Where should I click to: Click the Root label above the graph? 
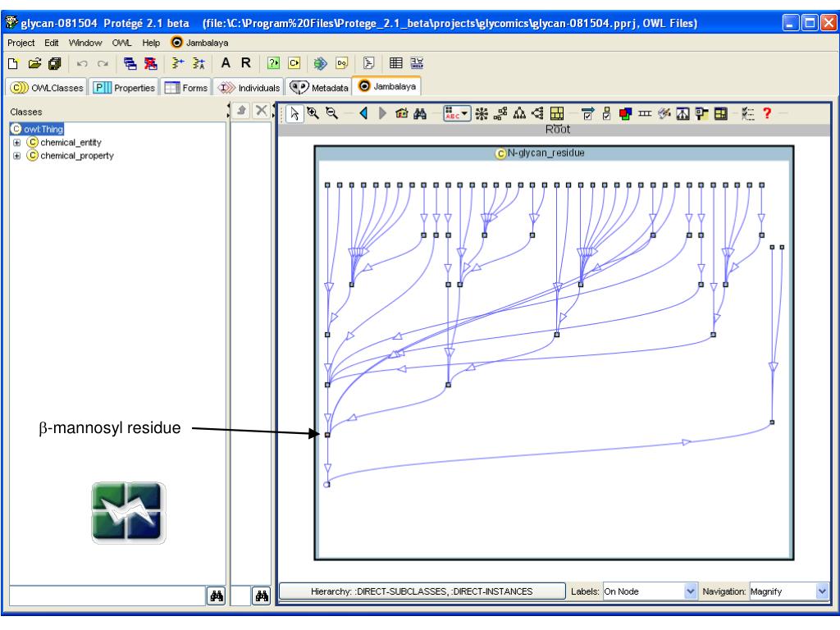pos(558,129)
